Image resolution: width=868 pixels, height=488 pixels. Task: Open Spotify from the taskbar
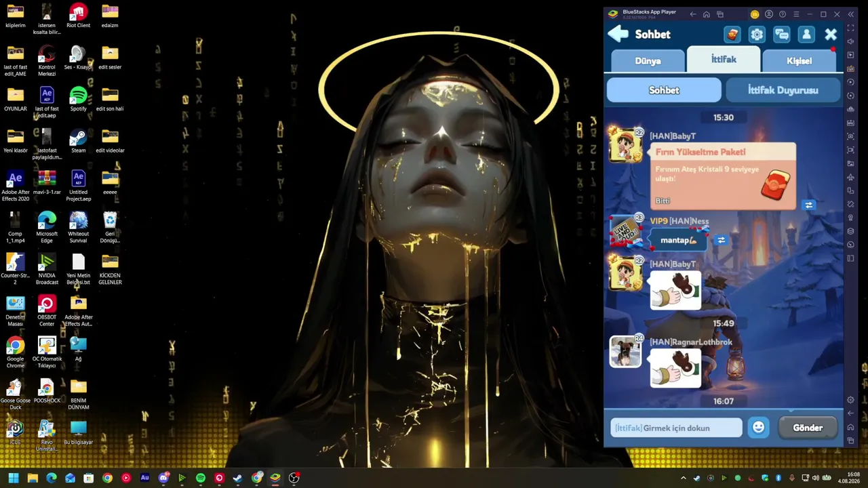click(201, 478)
